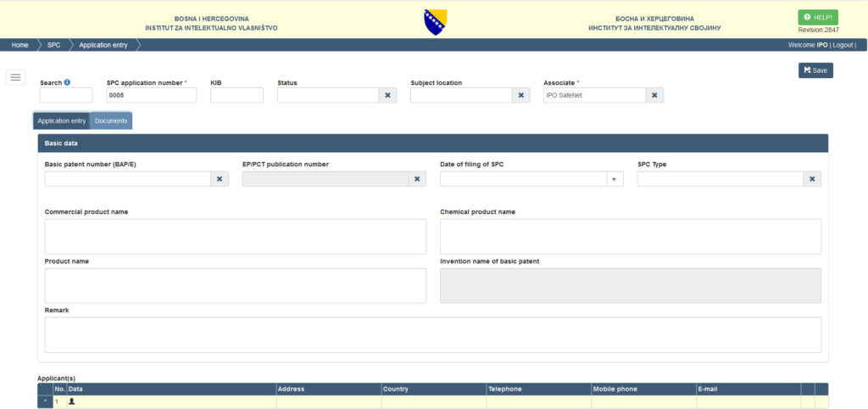The image size is (868, 409).
Task: Click the Commercial product name textarea
Action: pos(236,237)
